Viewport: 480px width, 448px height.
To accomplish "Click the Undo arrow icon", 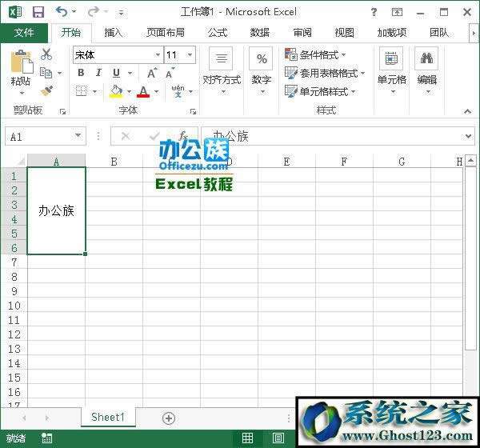I will [x=62, y=12].
